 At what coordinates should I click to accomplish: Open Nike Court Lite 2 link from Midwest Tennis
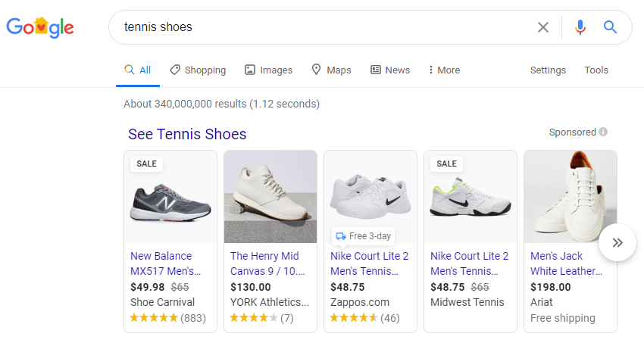coord(470,263)
